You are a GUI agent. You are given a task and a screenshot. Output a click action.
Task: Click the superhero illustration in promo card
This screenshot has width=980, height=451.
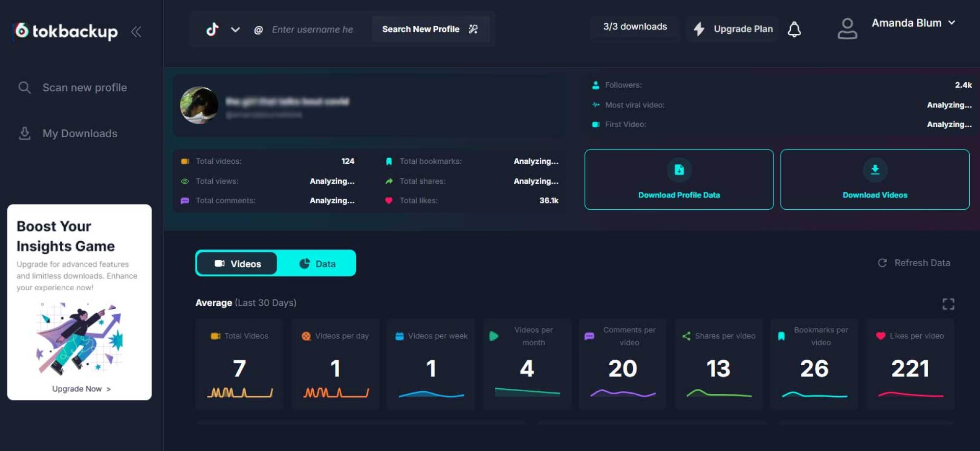[79, 338]
